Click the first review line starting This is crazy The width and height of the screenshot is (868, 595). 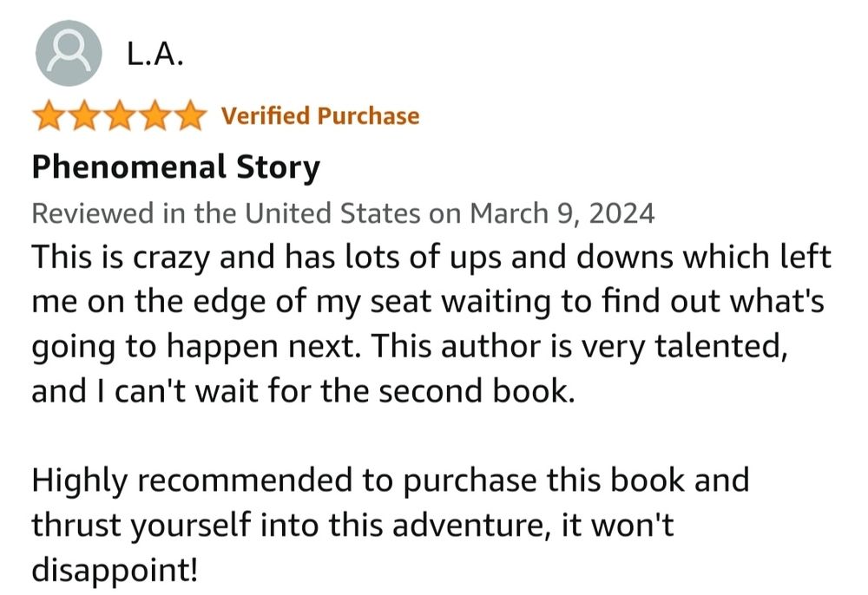[431, 258]
